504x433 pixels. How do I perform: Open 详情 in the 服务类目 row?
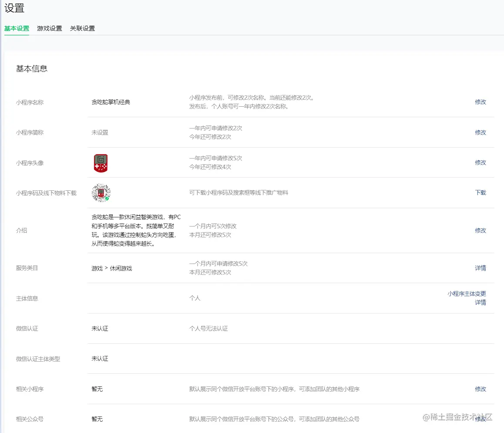(x=480, y=268)
